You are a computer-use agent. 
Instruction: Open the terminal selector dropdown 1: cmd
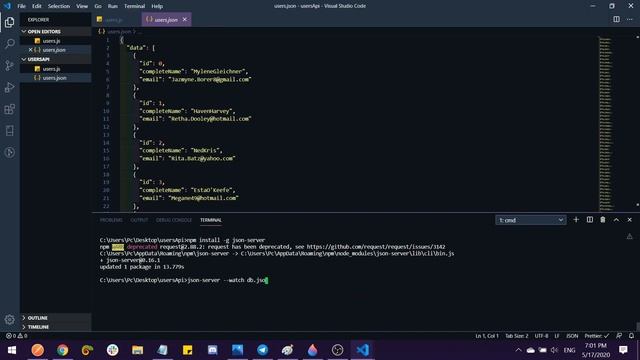click(531, 220)
